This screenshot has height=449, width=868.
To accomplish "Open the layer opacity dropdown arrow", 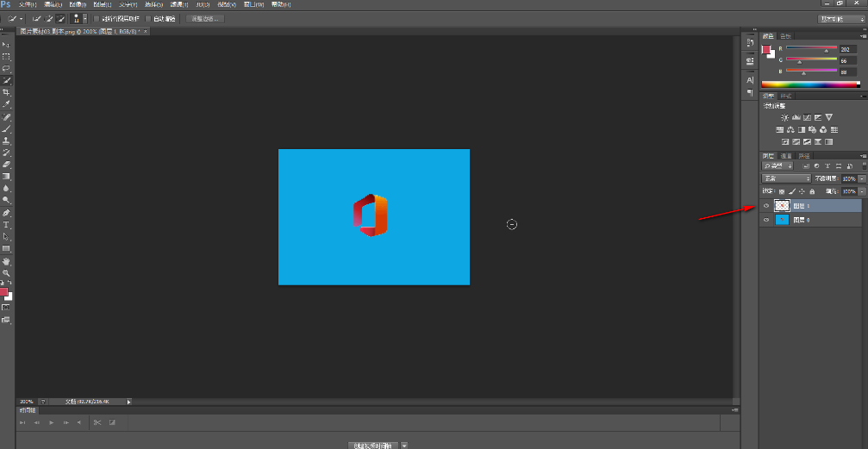I will pos(862,178).
